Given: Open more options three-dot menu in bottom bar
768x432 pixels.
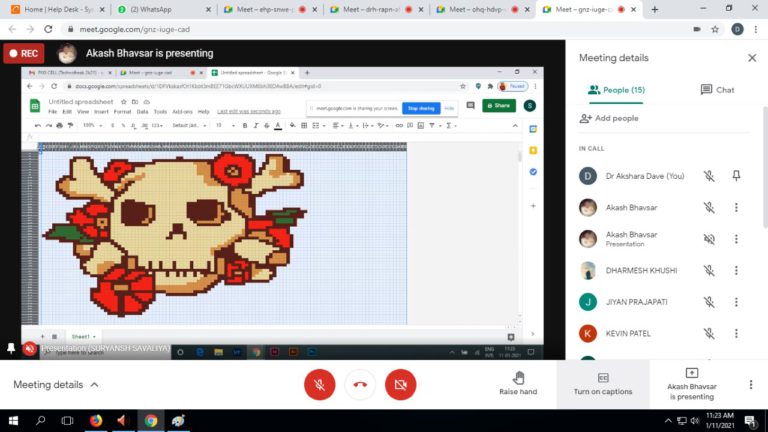Looking at the screenshot, I should point(750,384).
